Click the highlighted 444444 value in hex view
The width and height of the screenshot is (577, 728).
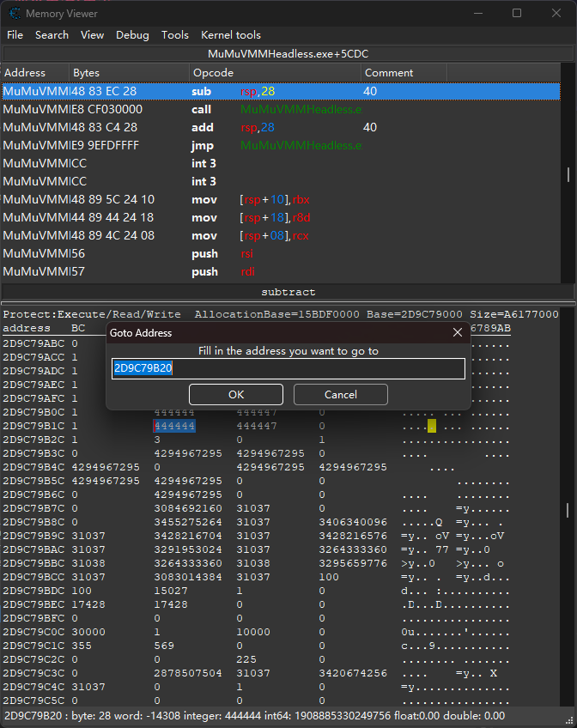(174, 426)
